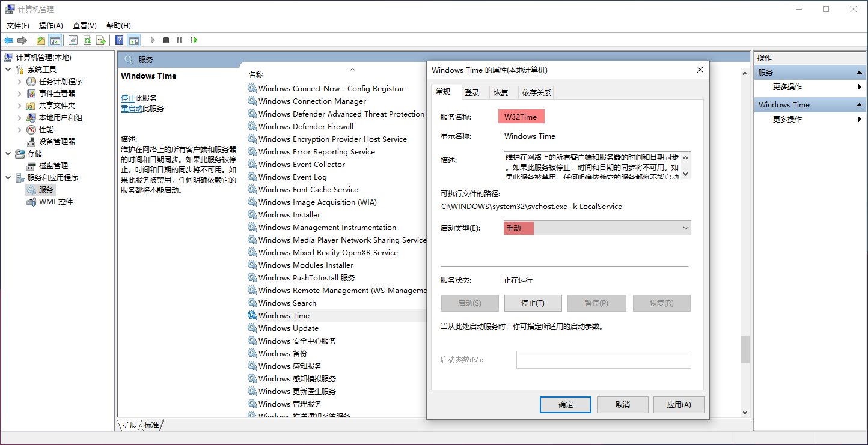The image size is (868, 445).
Task: Select 性能 tree node
Action: pos(46,129)
